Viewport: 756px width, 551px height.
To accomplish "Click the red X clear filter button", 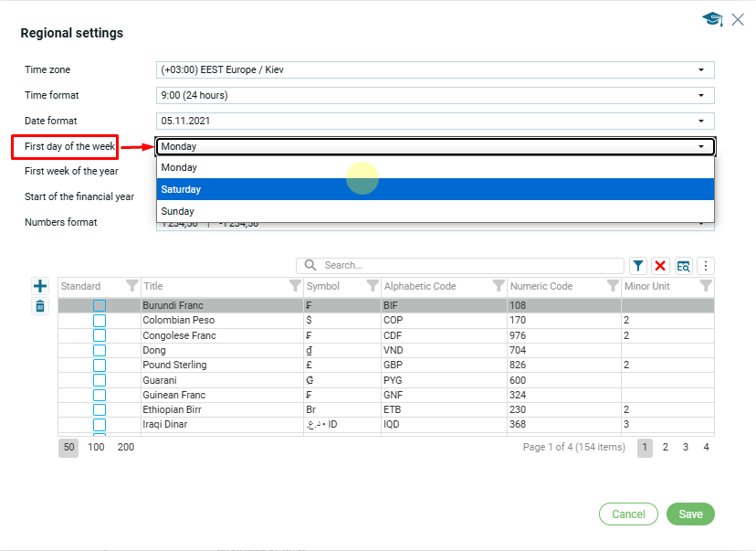I will [x=660, y=266].
